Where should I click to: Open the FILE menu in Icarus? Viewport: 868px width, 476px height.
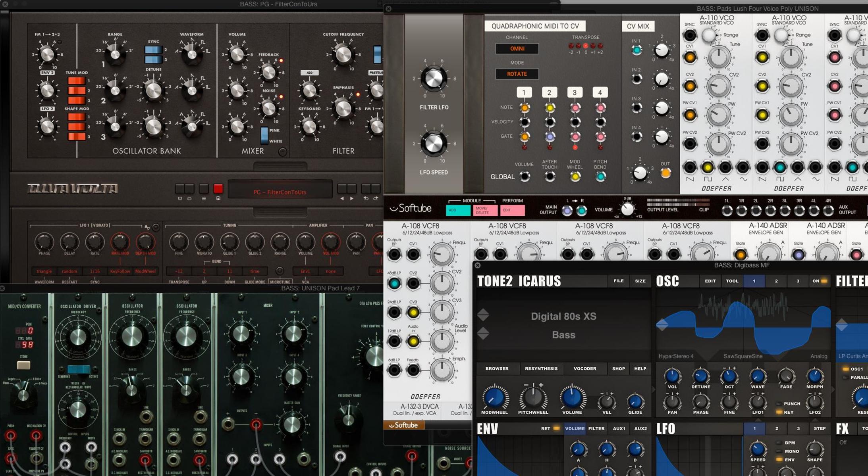[x=619, y=281]
